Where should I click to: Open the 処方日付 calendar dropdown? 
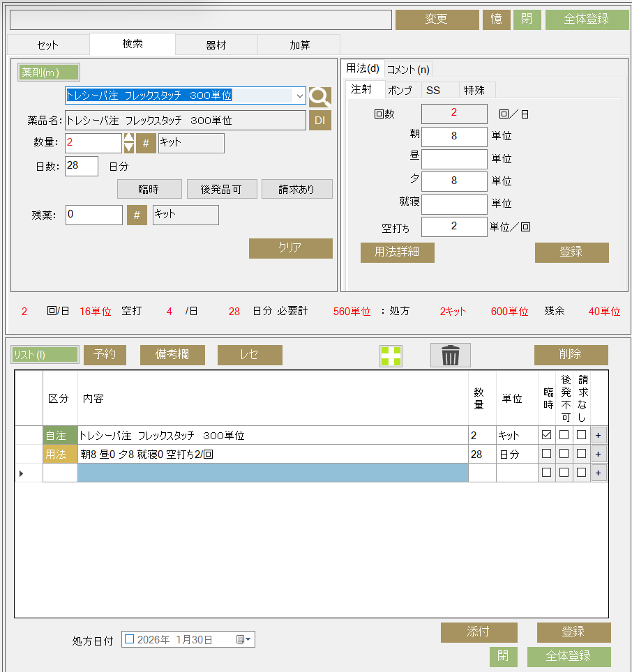[242, 639]
